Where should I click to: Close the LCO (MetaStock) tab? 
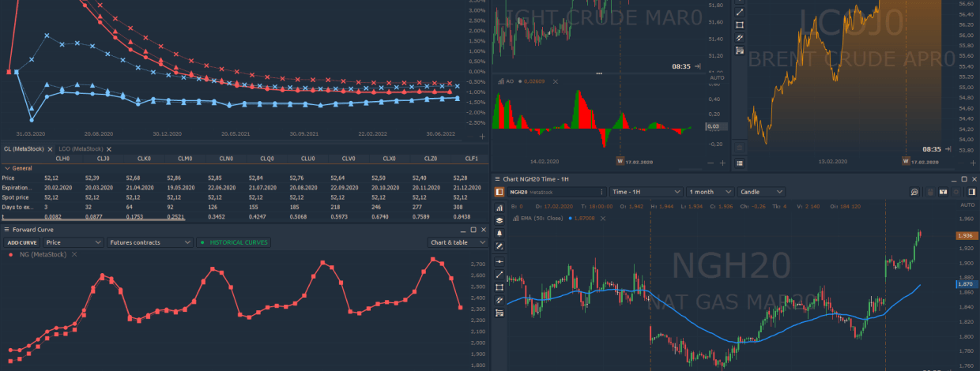109,149
